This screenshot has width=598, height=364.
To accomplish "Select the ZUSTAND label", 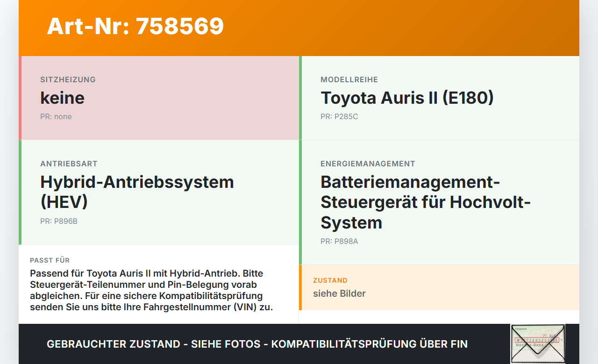I will pyautogui.click(x=330, y=280).
